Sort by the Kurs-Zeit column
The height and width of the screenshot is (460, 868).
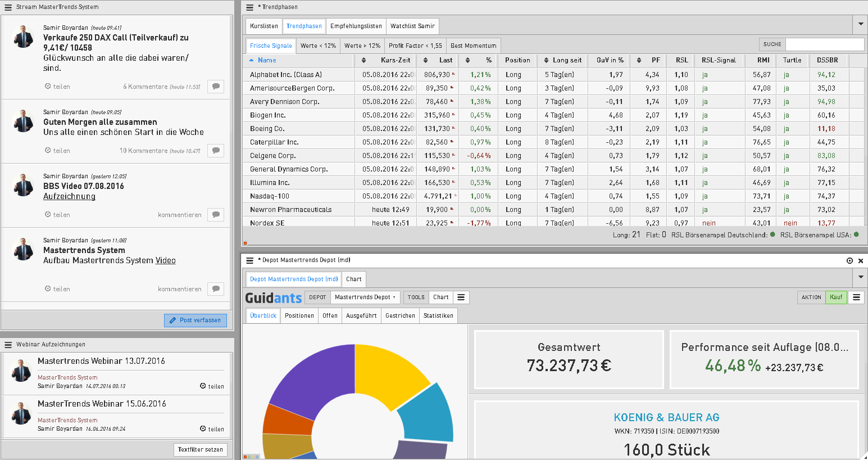(x=363, y=60)
